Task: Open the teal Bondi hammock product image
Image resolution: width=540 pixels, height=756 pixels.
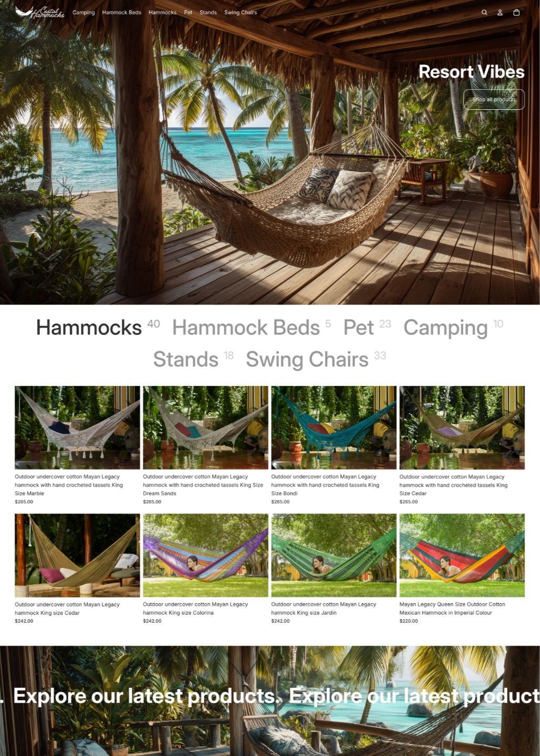Action: pos(334,427)
